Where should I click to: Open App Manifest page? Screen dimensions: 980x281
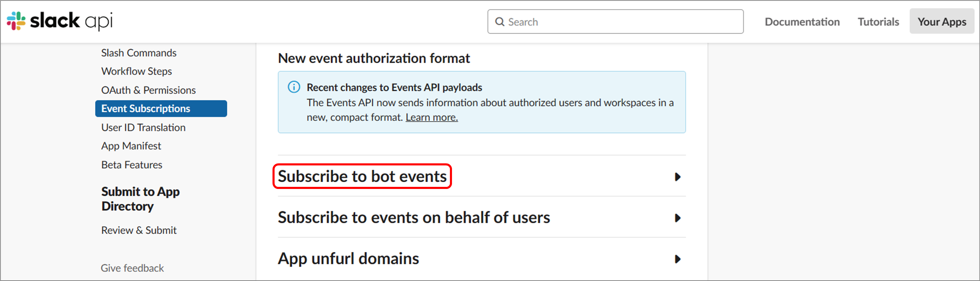tap(131, 146)
